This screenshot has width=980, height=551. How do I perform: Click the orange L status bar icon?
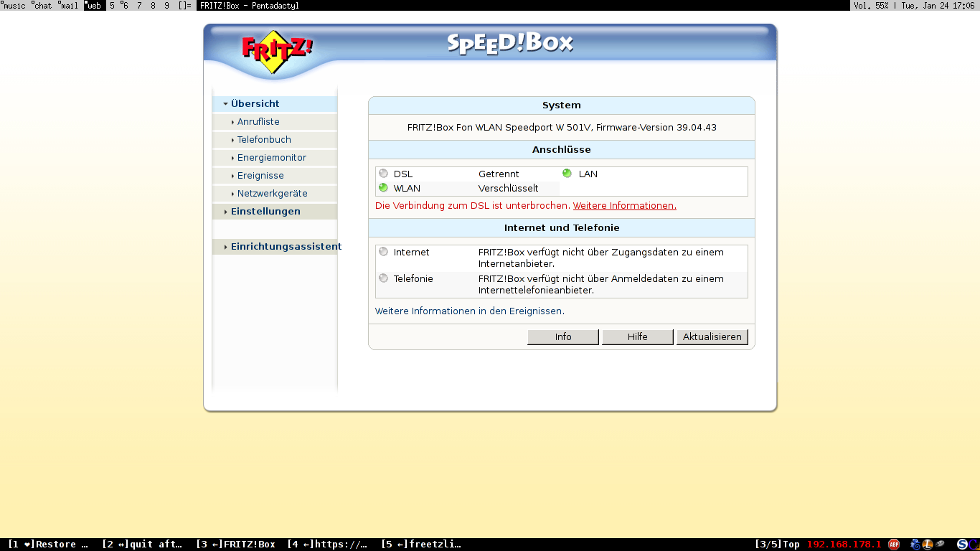point(927,545)
